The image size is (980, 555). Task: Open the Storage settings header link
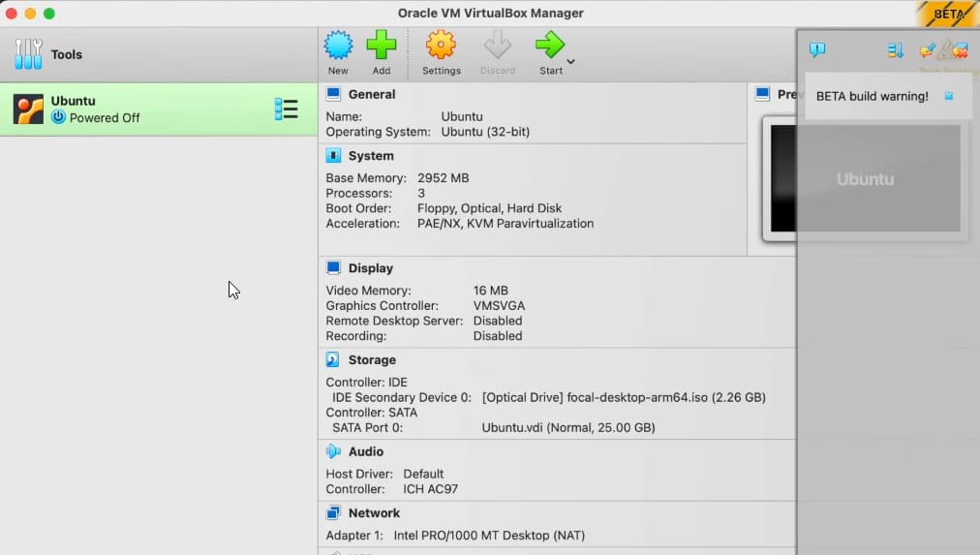(x=372, y=360)
